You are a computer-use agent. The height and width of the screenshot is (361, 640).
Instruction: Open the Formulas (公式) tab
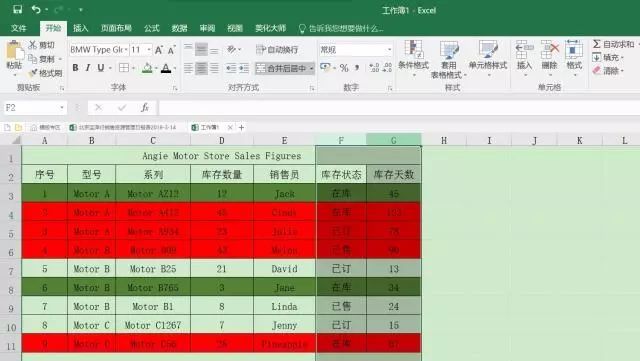pos(151,28)
